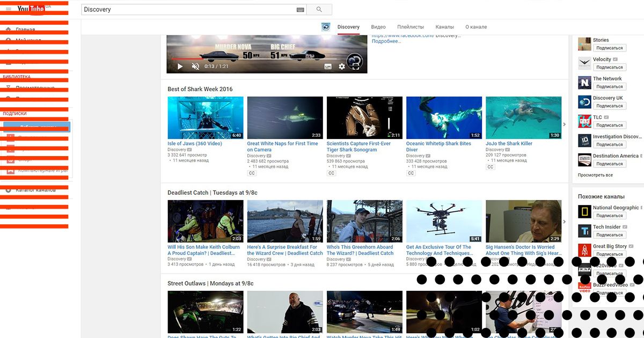Subscribe to Tech Insider channel

click(x=610, y=235)
